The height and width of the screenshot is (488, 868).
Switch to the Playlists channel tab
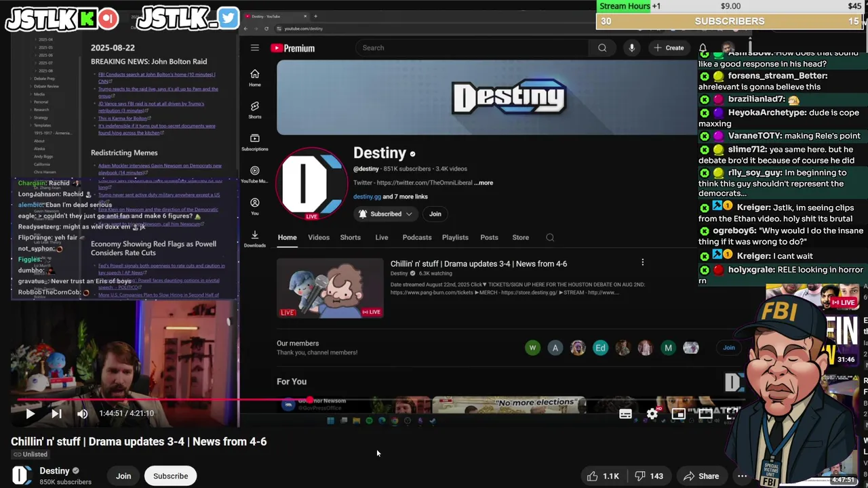[x=455, y=237]
